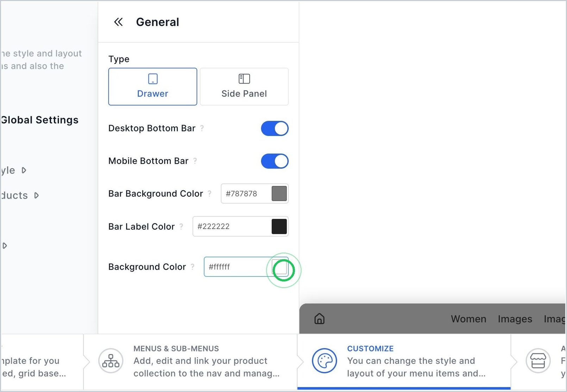Screen dimensions: 567x392
Task: Open the Customize step
Action: tap(404, 361)
